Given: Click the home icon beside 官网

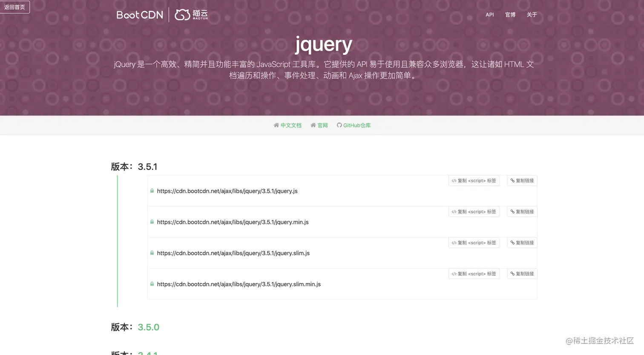Looking at the screenshot, I should (x=313, y=125).
